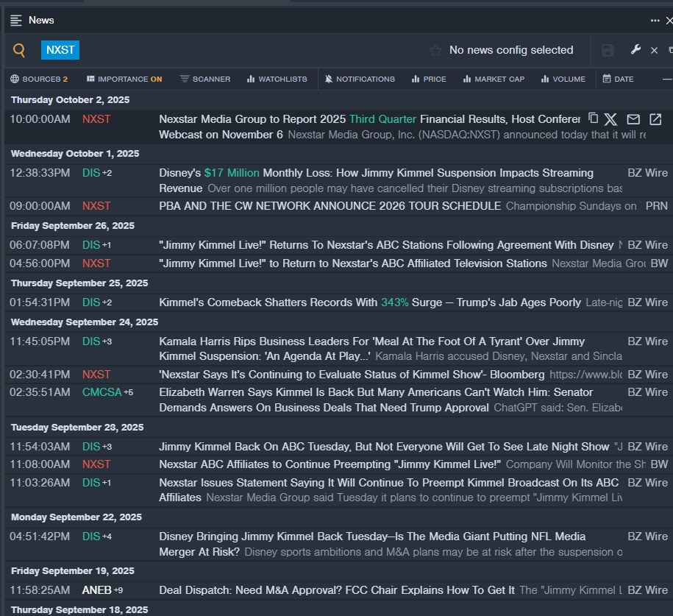
Task: Expand the Sources filter dropdown
Action: click(x=39, y=79)
